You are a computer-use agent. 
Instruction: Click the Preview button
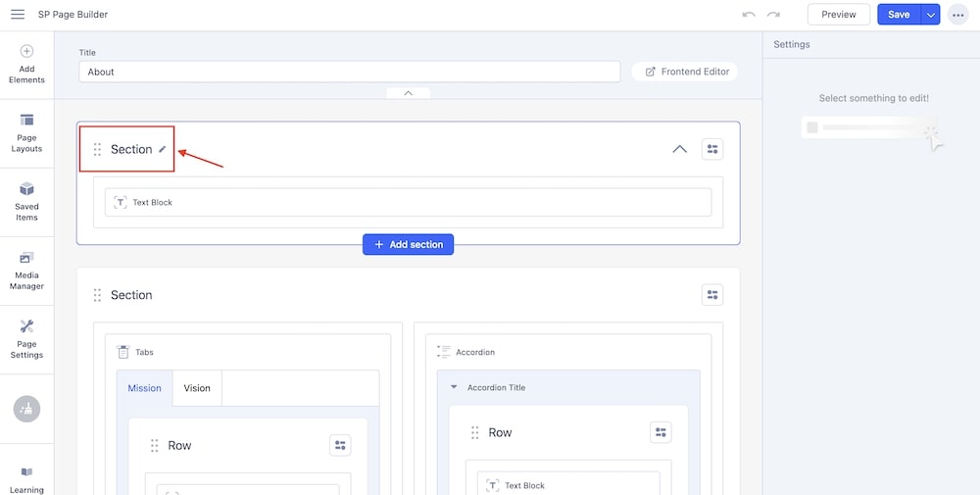(x=838, y=15)
